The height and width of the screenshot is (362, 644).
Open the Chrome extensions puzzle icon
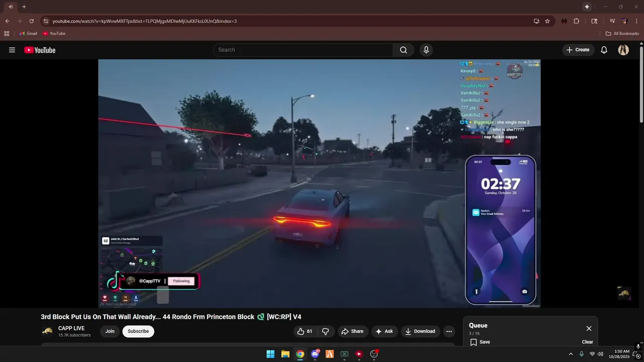point(577,21)
